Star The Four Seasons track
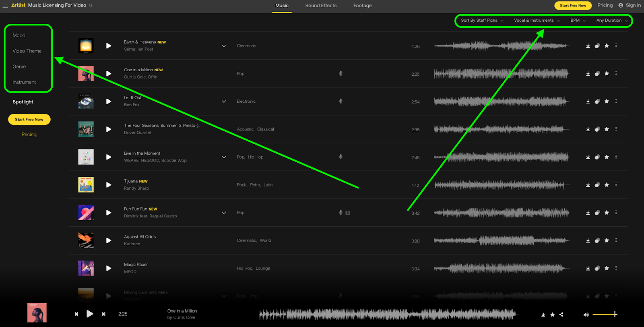 607,129
